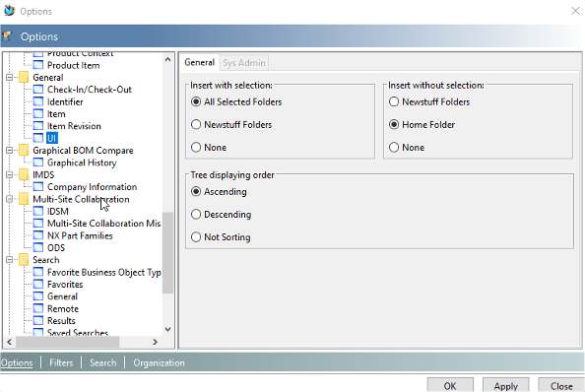This screenshot has width=585, height=392.
Task: Click the Graphical History page icon
Action: tap(38, 163)
